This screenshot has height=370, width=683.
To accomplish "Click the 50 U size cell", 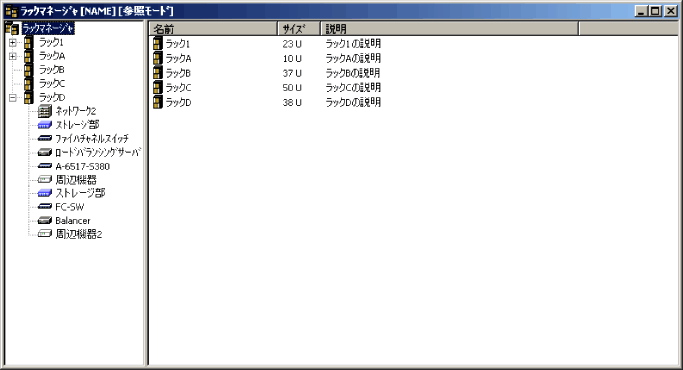I will [x=292, y=88].
